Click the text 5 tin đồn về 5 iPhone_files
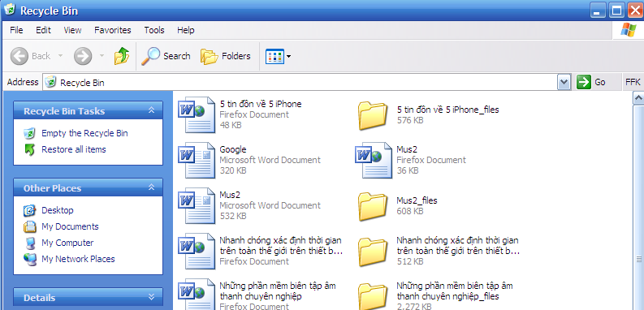This screenshot has width=644, height=310. tap(448, 110)
